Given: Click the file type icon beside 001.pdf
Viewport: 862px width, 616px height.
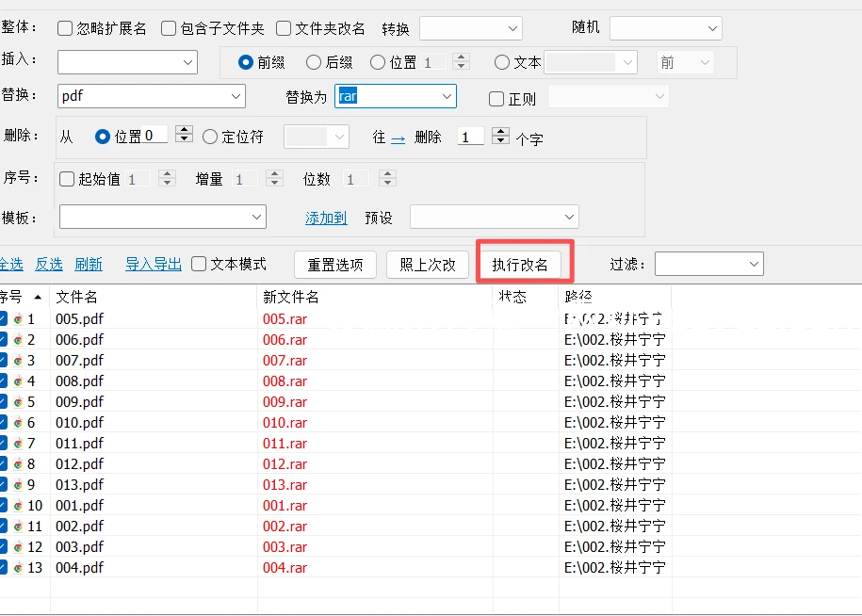Looking at the screenshot, I should click(x=18, y=505).
